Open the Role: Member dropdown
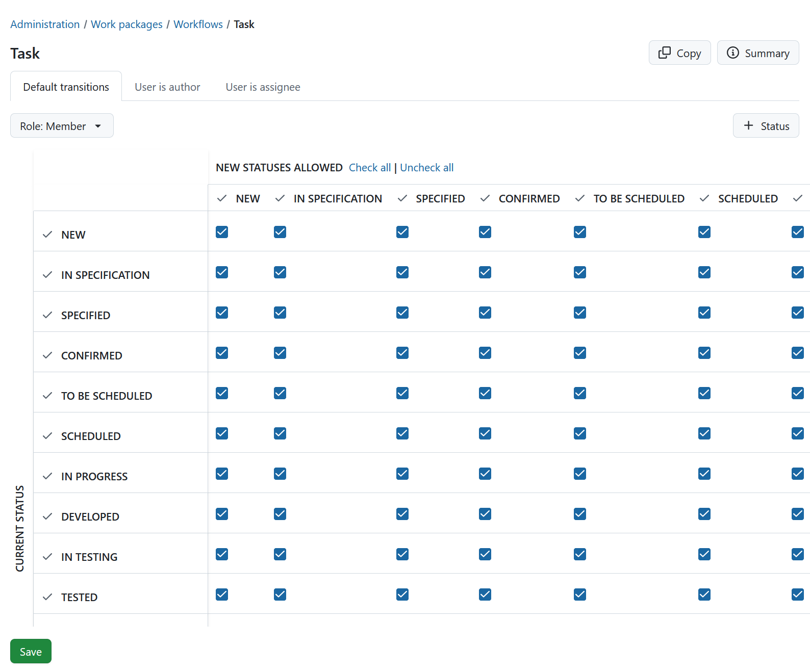The height and width of the screenshot is (672, 810). (62, 125)
